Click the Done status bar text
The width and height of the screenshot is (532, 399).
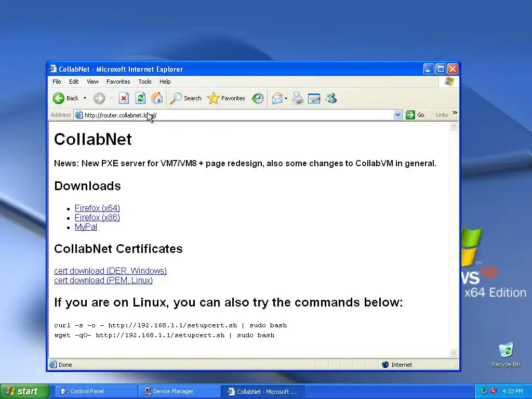[65, 365]
